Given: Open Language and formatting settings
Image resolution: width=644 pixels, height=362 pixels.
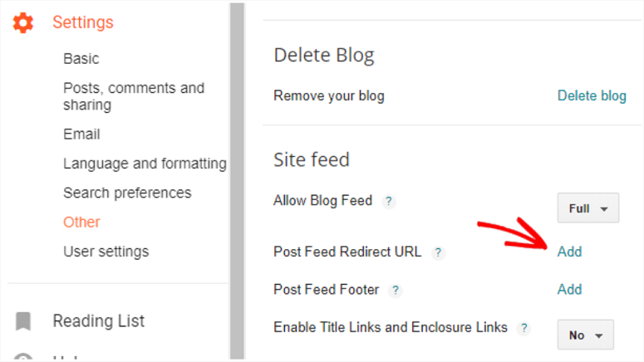Looking at the screenshot, I should [x=145, y=164].
